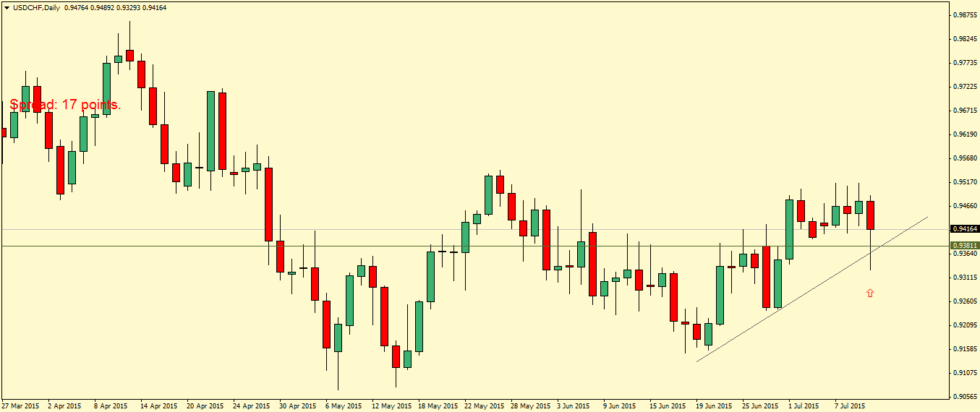Open the chart menu triangle beside USDCHF,Daily
The height and width of the screenshot is (412, 980).
pos(7,7)
